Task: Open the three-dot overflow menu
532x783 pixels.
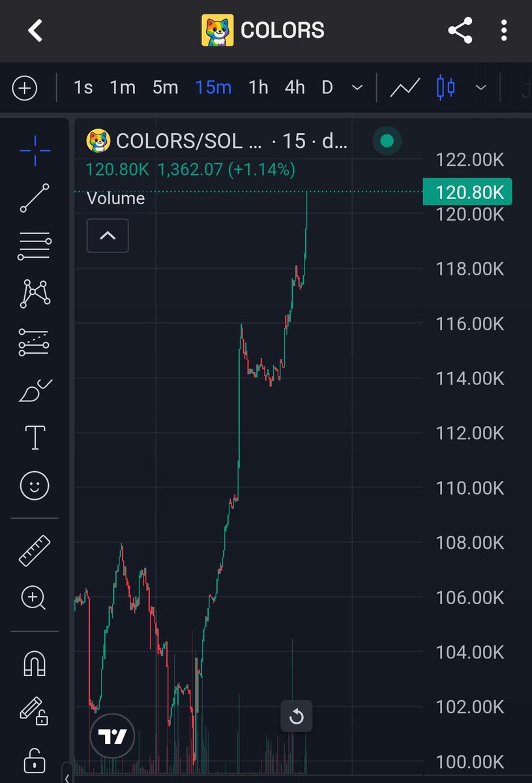Action: pyautogui.click(x=503, y=30)
